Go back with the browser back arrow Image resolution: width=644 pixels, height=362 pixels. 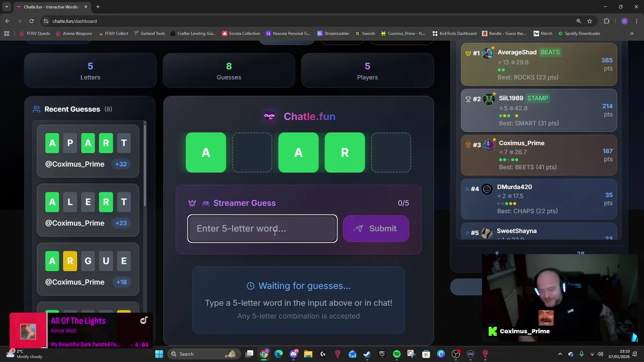click(x=7, y=21)
